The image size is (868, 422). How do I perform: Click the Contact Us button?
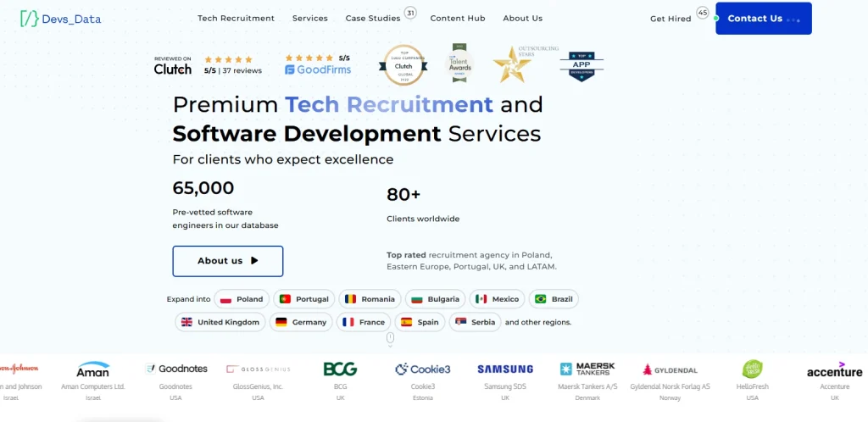click(764, 19)
